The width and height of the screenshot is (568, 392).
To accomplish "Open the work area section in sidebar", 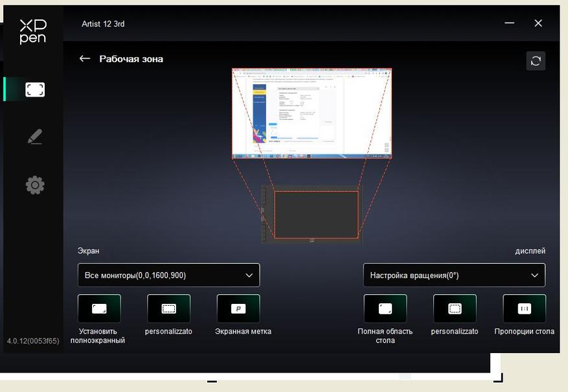I will pyautogui.click(x=35, y=89).
